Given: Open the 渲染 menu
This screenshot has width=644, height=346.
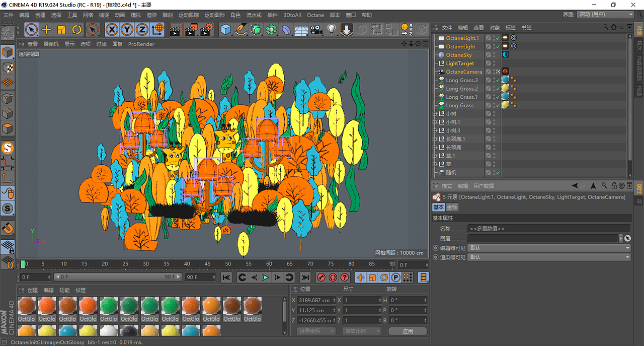Looking at the screenshot, I should (x=151, y=15).
